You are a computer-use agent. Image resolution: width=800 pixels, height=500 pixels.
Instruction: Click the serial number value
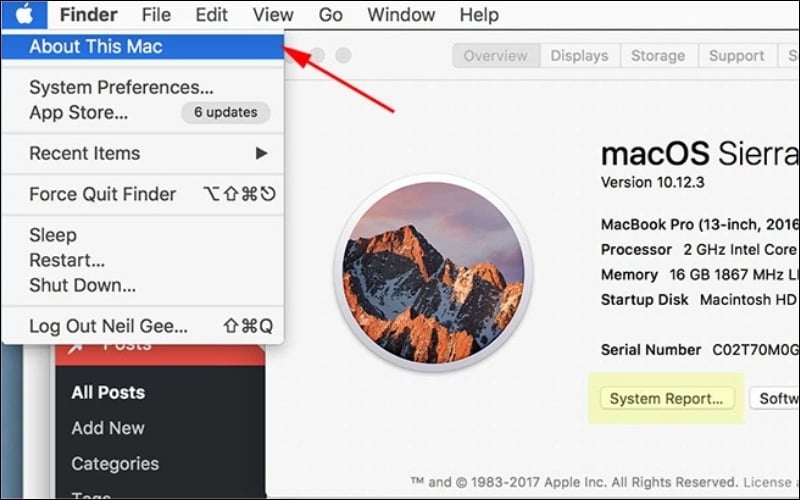756,349
